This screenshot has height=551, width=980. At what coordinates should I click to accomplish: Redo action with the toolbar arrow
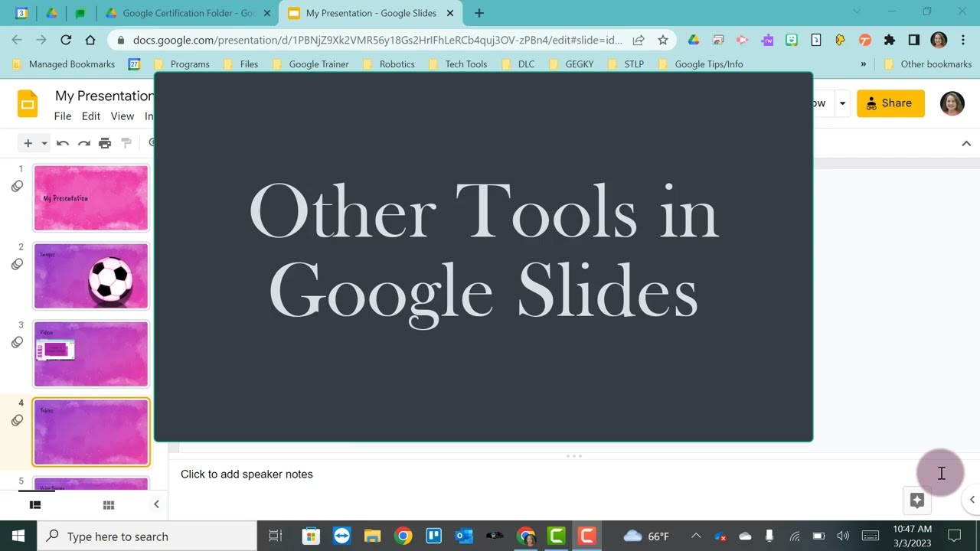tap(84, 143)
